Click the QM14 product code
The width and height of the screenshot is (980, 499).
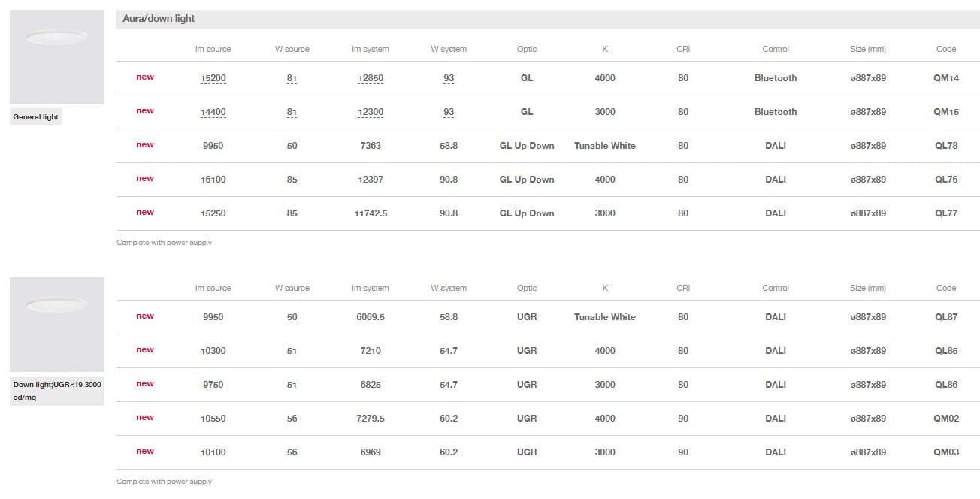(x=945, y=78)
